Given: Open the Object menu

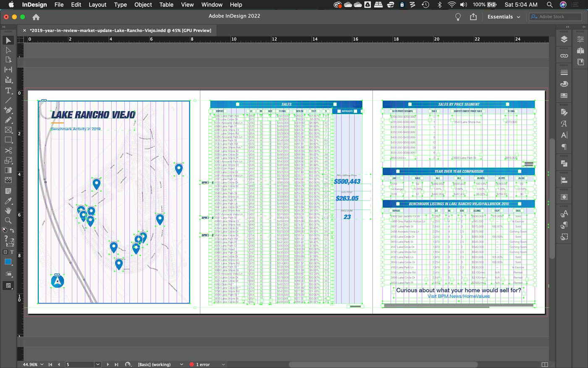Looking at the screenshot, I should (143, 5).
